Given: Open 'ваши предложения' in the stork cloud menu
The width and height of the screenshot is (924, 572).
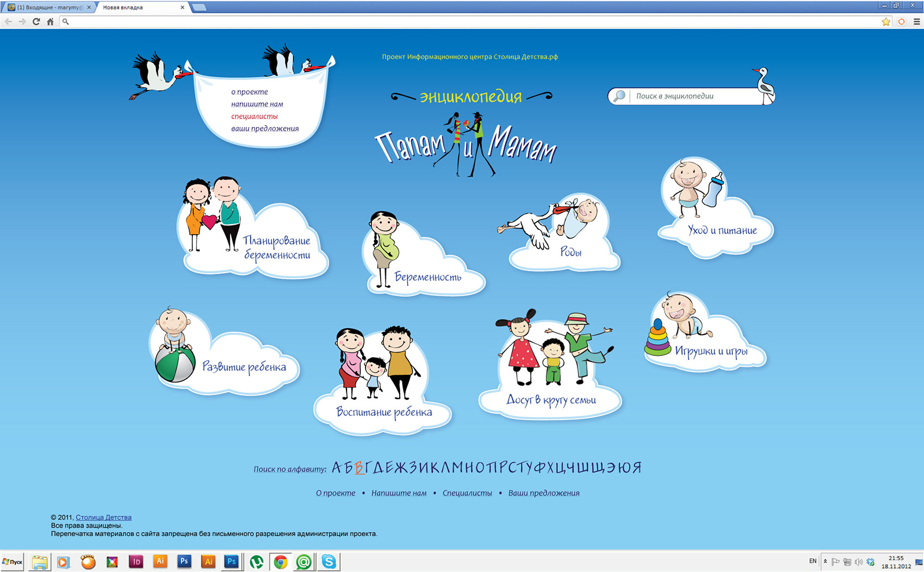Looking at the screenshot, I should 265,128.
